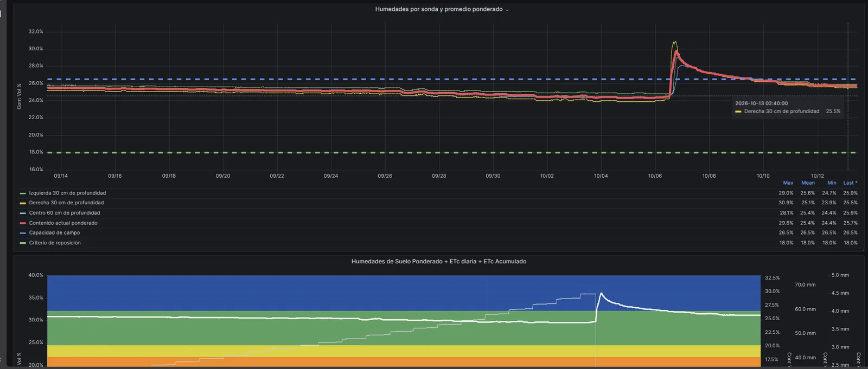Click the 'Cont Vol %' axis title on top chart
This screenshot has width=868, height=369.
pos(19,96)
